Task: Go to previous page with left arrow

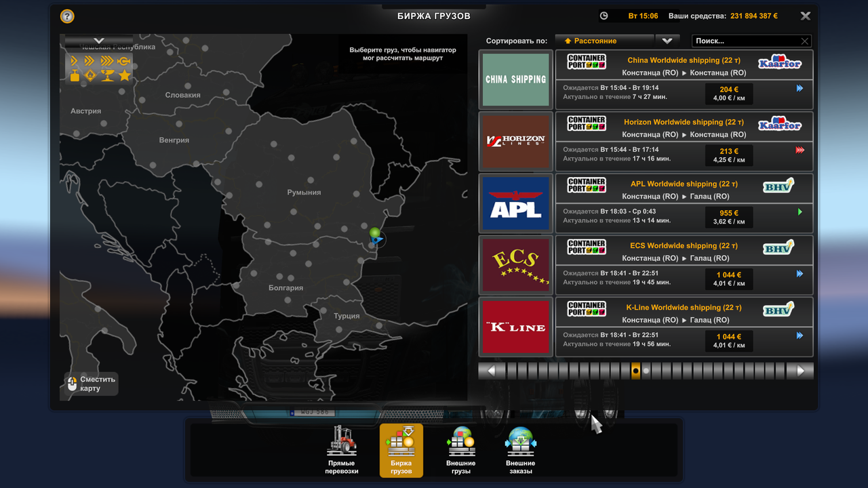Action: tap(492, 371)
